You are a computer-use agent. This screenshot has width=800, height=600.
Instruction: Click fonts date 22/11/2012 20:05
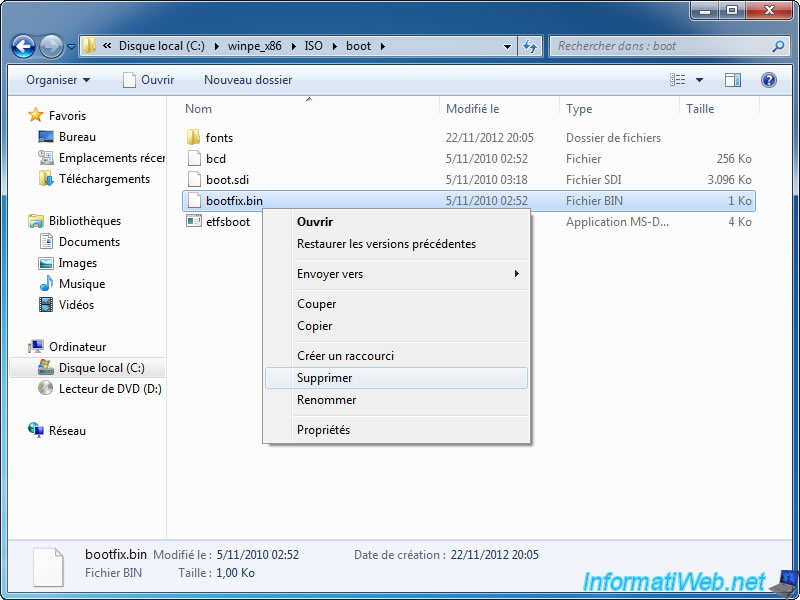click(x=489, y=138)
